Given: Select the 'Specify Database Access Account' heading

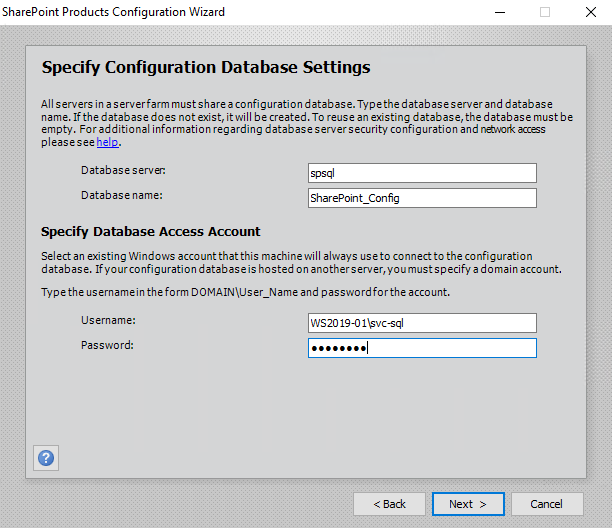Looking at the screenshot, I should click(151, 231).
